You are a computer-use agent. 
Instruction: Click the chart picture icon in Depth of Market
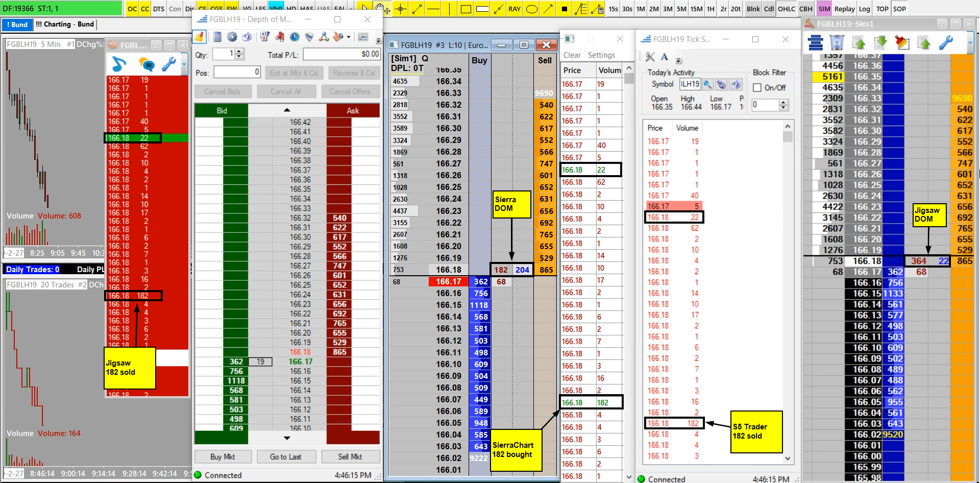(363, 37)
